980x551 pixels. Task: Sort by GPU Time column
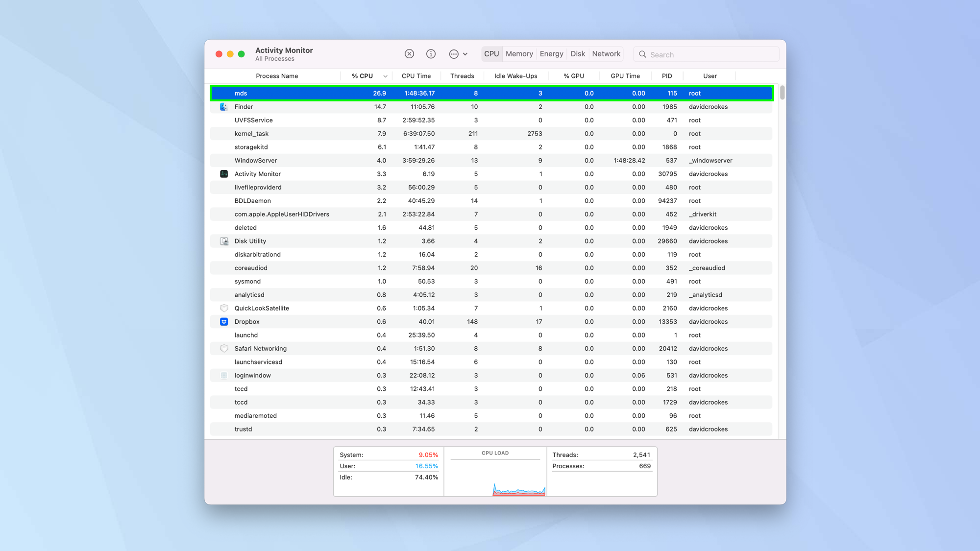pos(625,76)
